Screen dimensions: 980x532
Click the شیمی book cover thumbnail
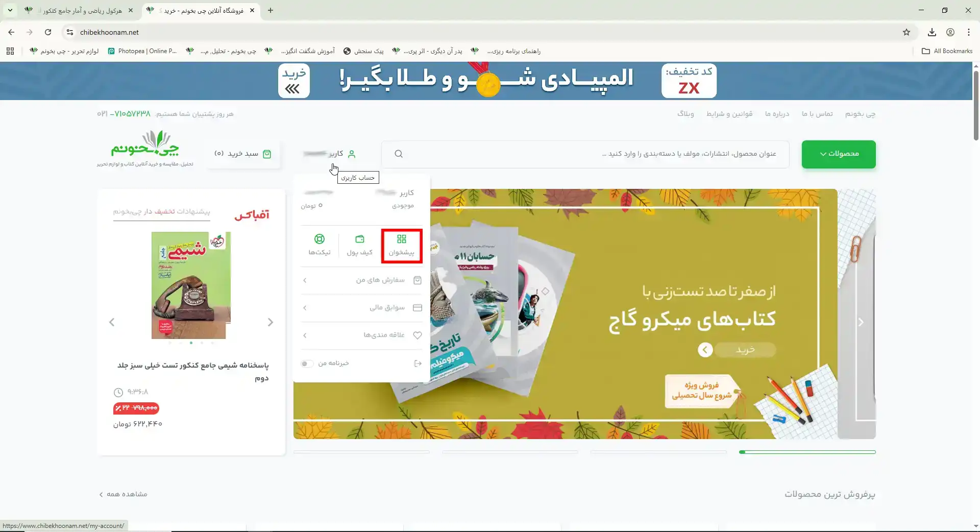tap(191, 285)
